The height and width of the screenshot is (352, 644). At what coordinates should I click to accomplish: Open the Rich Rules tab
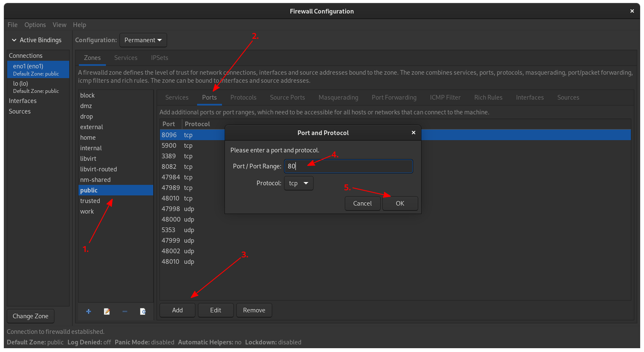click(x=488, y=97)
